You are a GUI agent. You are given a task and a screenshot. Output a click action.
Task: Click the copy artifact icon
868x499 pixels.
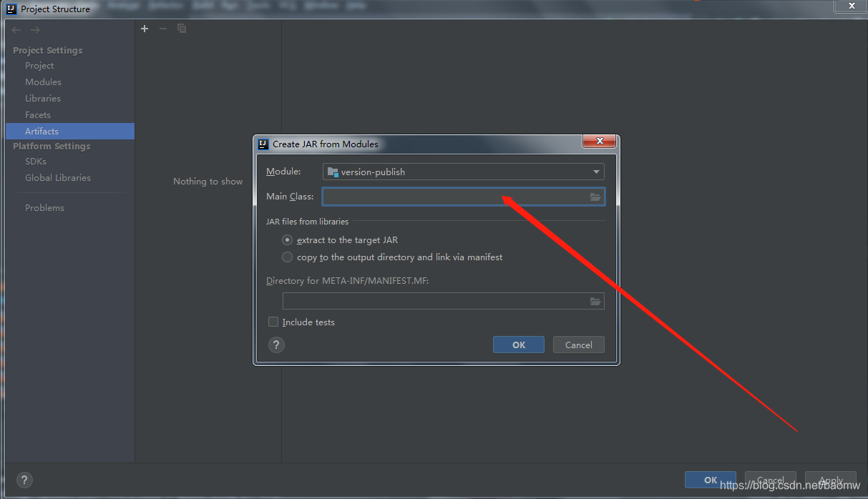[182, 29]
